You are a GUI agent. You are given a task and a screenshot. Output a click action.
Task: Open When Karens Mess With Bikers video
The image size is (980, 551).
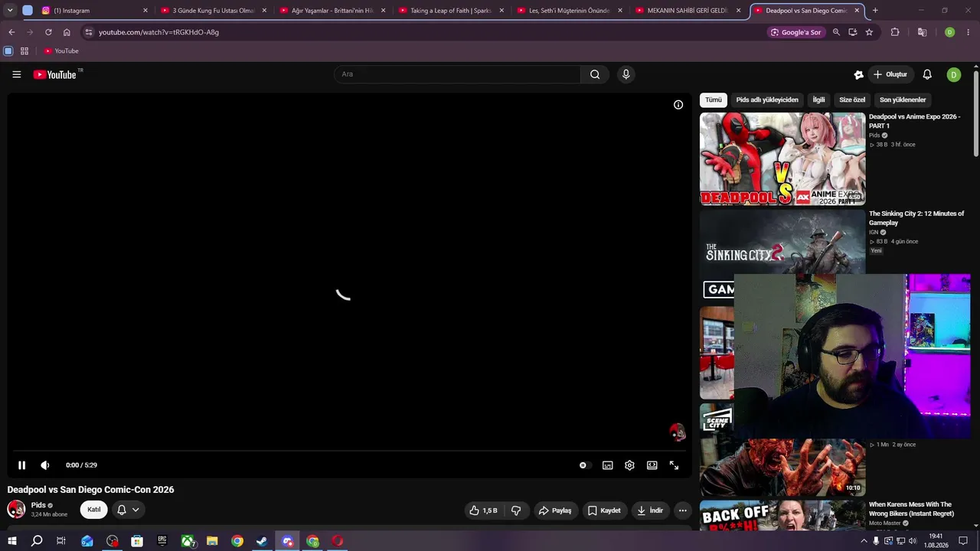(x=911, y=509)
